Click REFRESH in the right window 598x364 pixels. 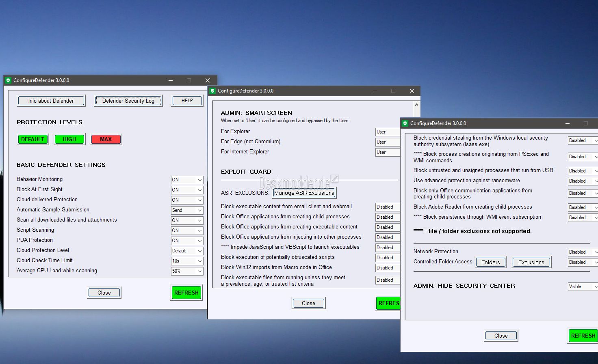click(583, 336)
